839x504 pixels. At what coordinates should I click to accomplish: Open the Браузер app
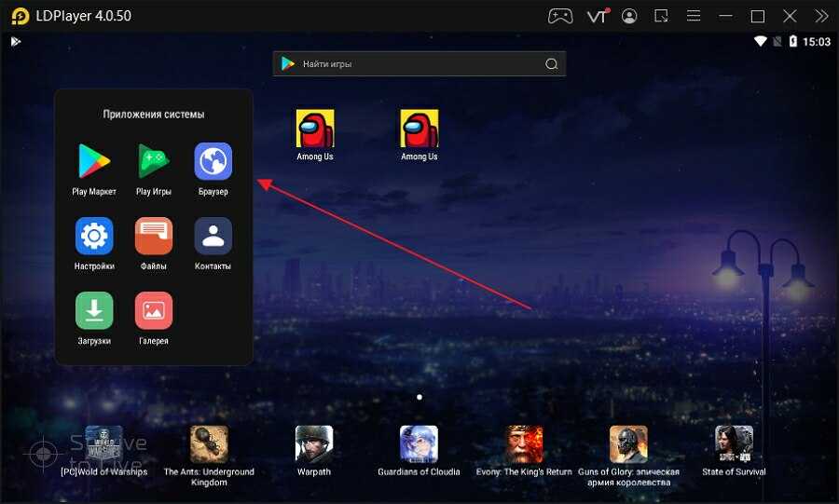tap(213, 161)
